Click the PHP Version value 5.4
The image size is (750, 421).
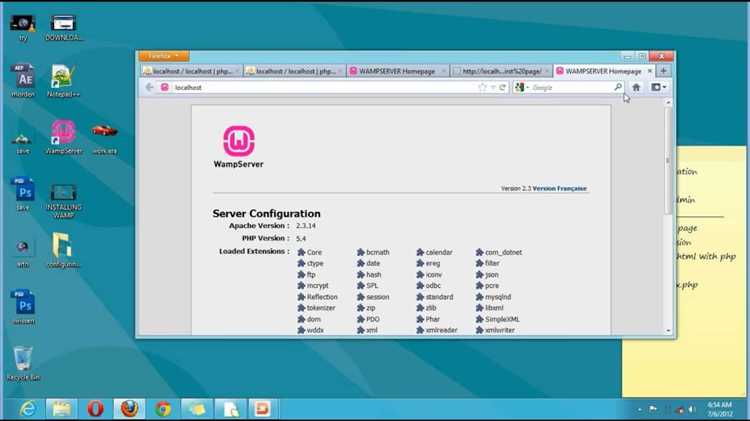point(301,238)
